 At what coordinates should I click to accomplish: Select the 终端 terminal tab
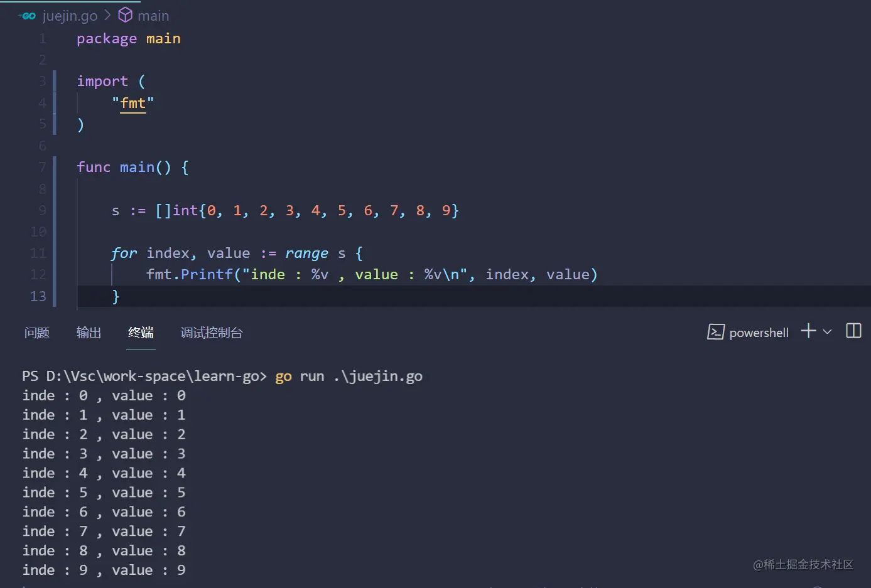point(141,333)
